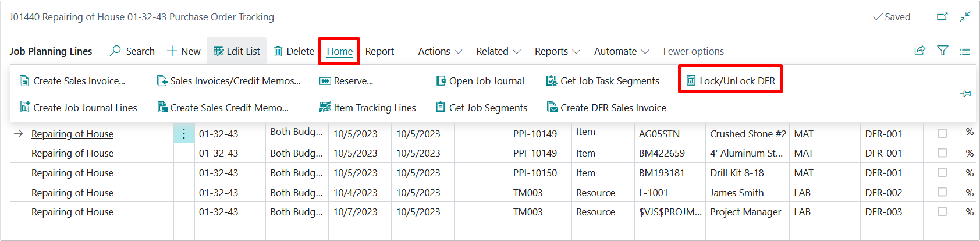Screen dimensions: 980x241
Task: Expand the Related dropdown menu
Action: 498,51
